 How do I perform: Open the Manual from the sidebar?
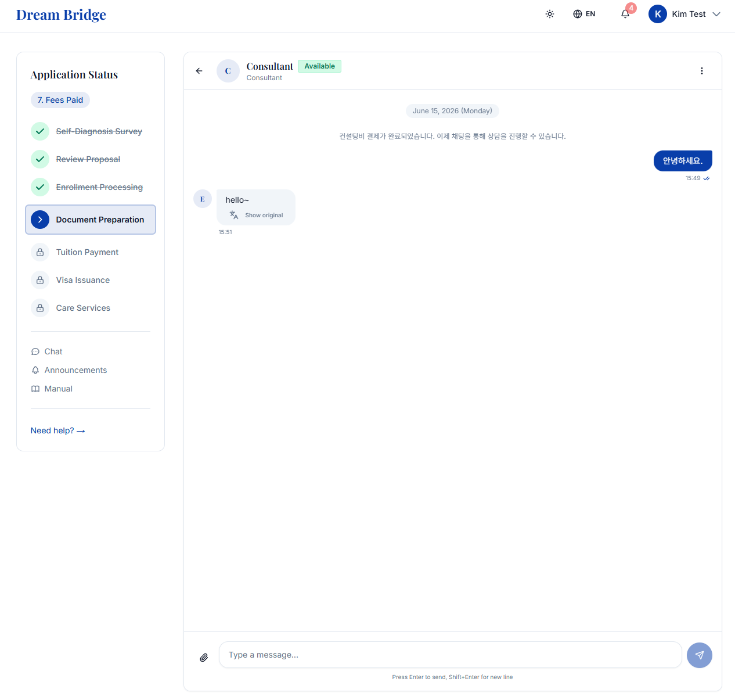tap(52, 389)
